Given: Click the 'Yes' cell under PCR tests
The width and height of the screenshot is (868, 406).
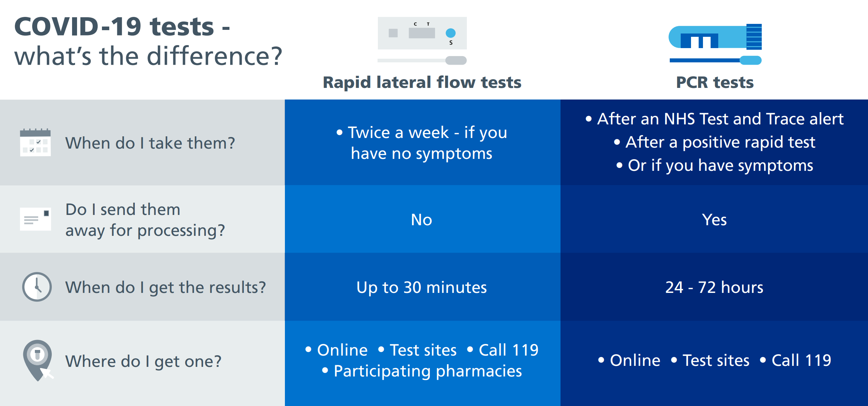Looking at the screenshot, I should point(714,220).
